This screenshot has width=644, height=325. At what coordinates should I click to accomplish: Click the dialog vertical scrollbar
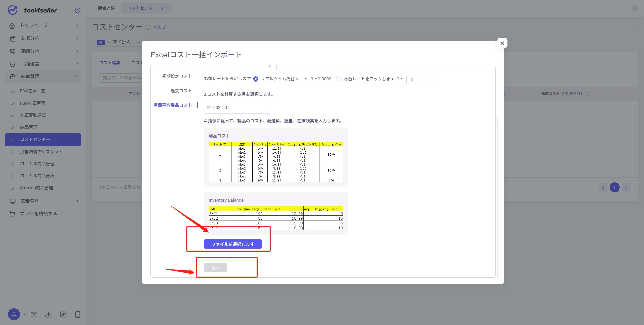[x=497, y=197]
